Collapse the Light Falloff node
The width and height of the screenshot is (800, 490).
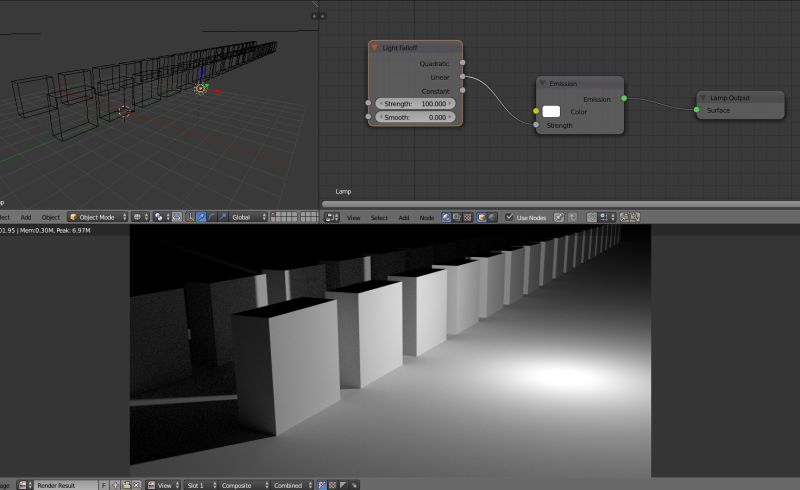pos(374,47)
